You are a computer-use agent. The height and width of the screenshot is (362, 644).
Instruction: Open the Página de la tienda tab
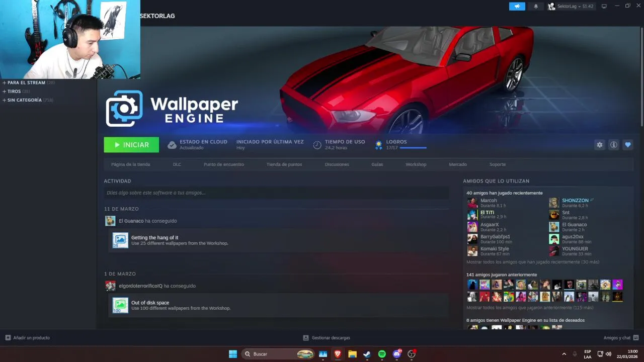(x=131, y=164)
